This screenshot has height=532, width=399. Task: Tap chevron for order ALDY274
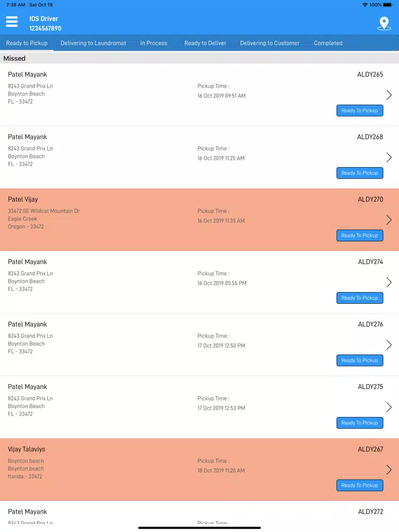pyautogui.click(x=389, y=282)
